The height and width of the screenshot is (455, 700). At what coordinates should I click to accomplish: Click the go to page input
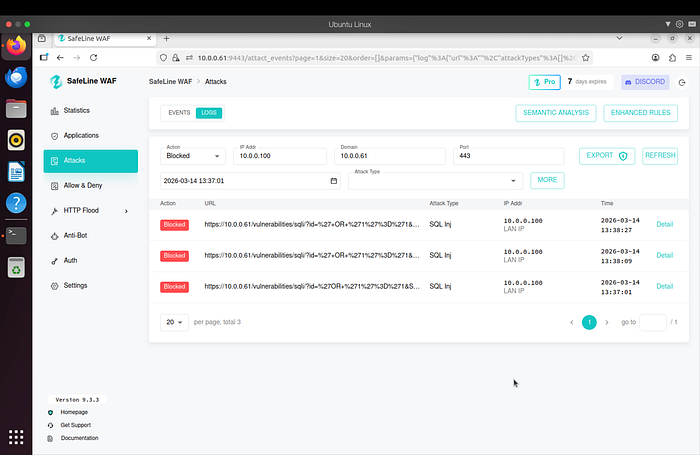click(653, 322)
